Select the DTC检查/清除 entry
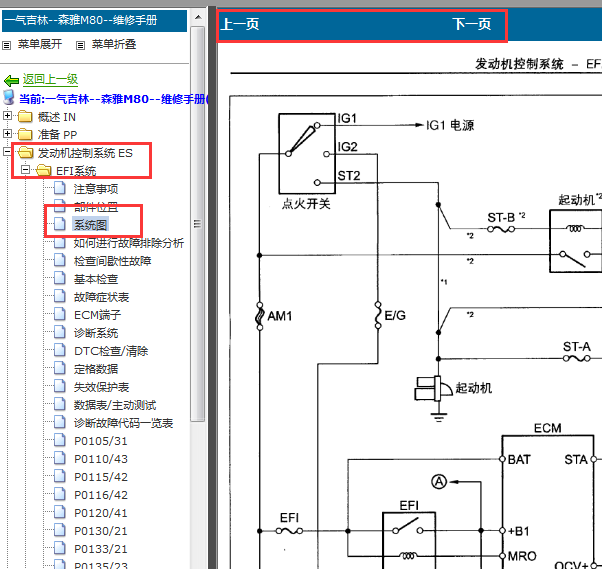 [111, 351]
